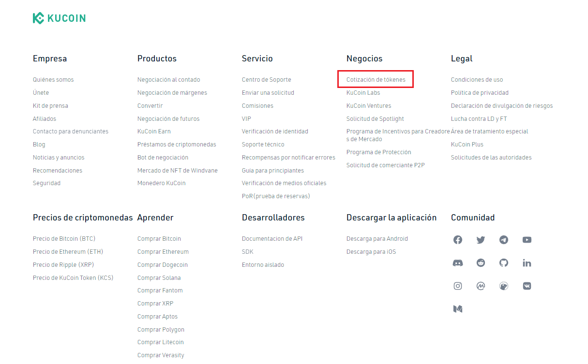Click the KuCoin logo
Viewport: 588px width, 364px height.
coord(59,18)
